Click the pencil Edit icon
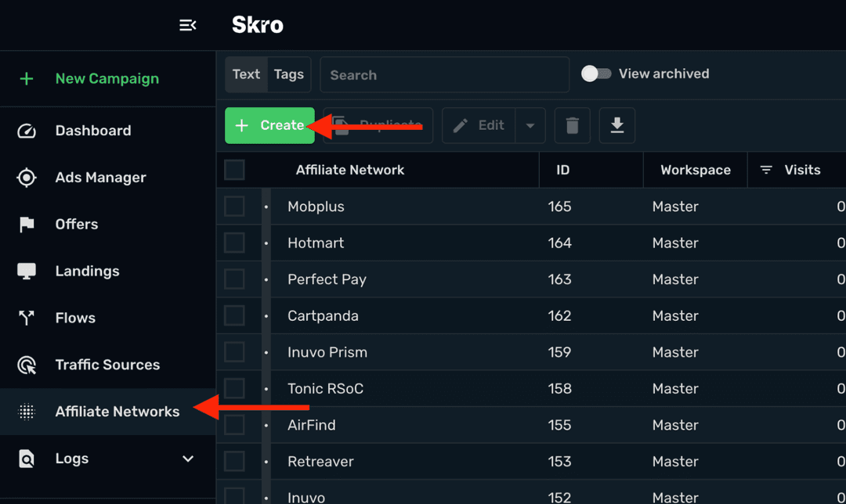Screen dimensions: 846x504 pyautogui.click(x=461, y=125)
